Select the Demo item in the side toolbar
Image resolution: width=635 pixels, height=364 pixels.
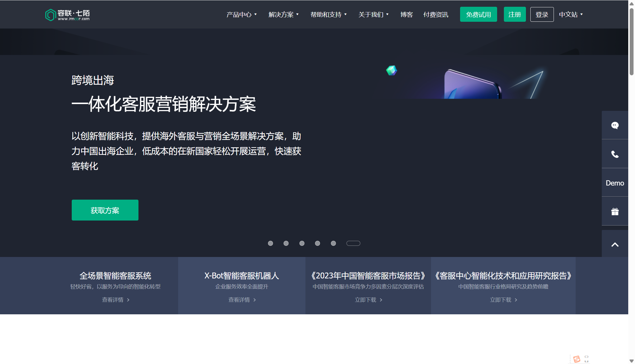coord(614,183)
